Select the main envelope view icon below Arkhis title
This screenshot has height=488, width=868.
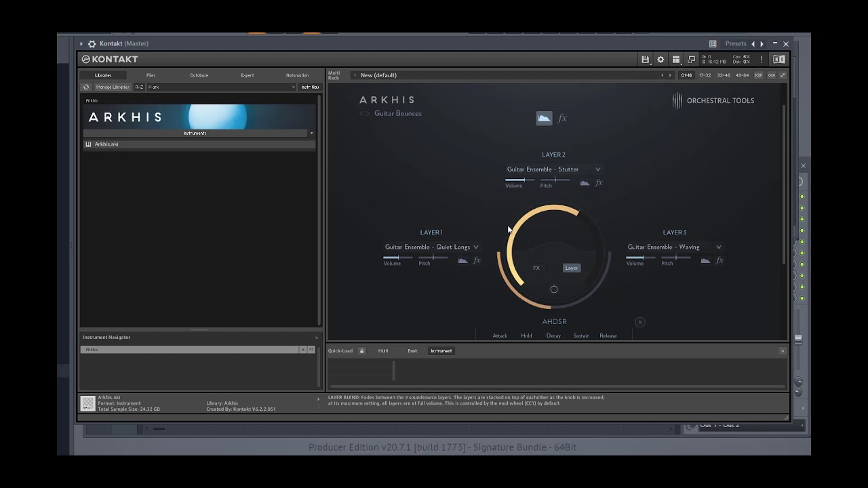click(x=544, y=119)
